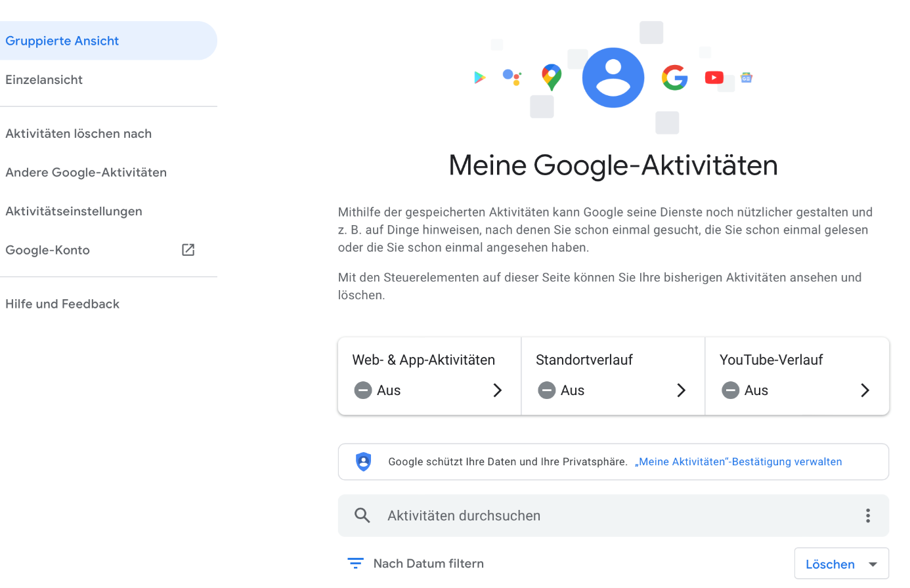Click the Google G logo icon

(x=675, y=77)
